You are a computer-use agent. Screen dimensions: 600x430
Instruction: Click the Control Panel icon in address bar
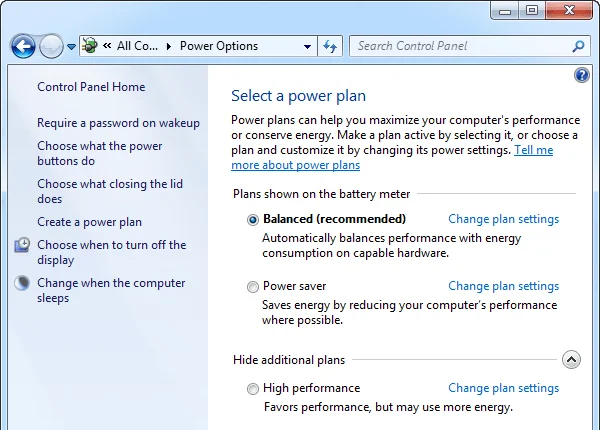(91, 46)
